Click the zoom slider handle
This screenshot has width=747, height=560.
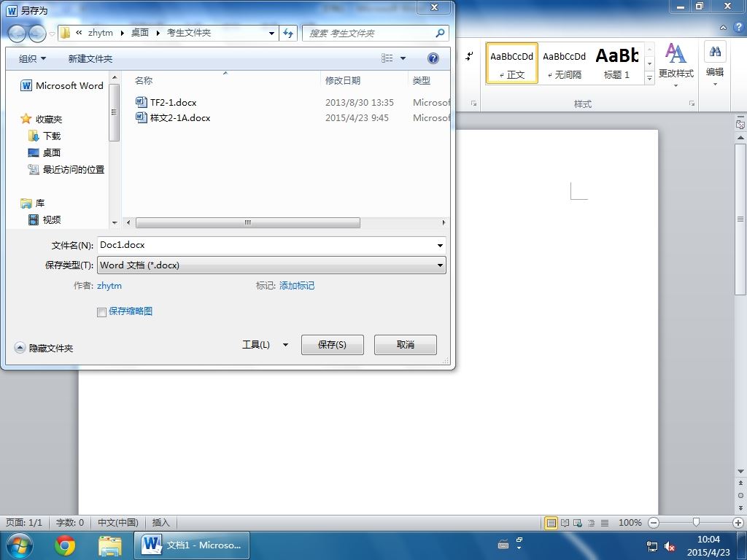pyautogui.click(x=696, y=522)
